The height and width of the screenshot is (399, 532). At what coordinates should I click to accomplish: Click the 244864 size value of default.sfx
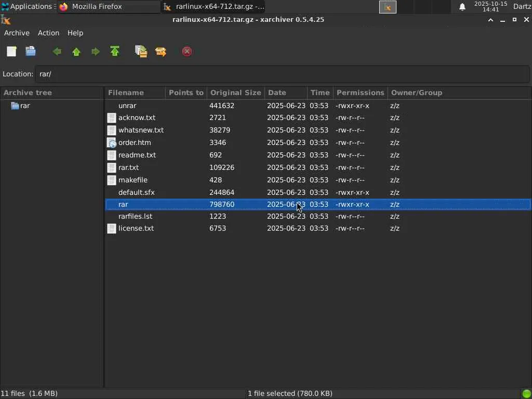point(221,193)
